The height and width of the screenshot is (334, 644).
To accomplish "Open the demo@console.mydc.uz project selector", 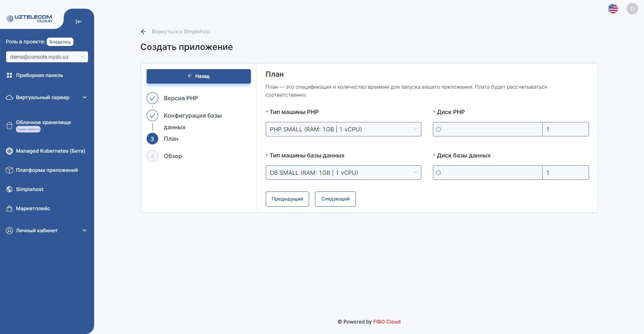I will tap(46, 57).
